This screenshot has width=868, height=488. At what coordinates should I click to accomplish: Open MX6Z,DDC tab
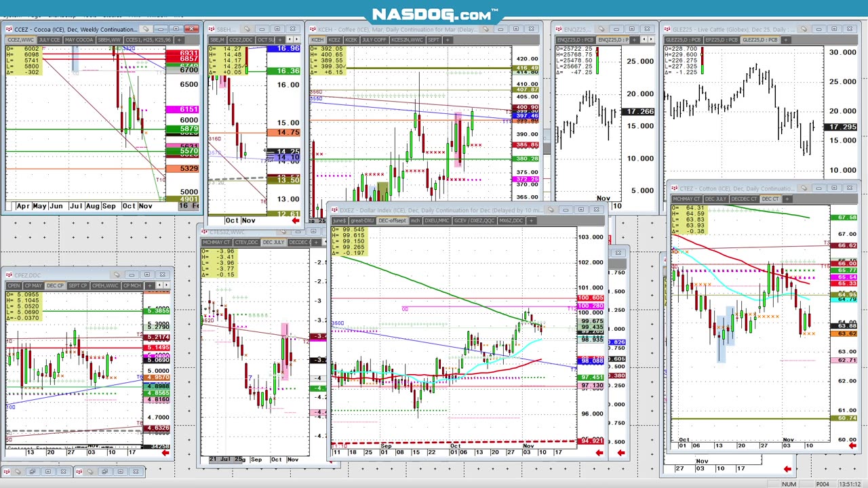coord(511,220)
